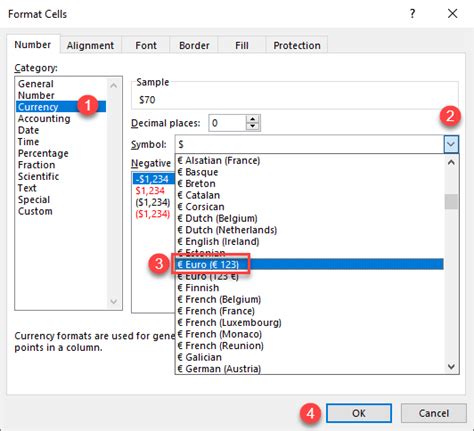This screenshot has height=431, width=474.
Task: Switch to the Alignment tab
Action: (x=90, y=45)
